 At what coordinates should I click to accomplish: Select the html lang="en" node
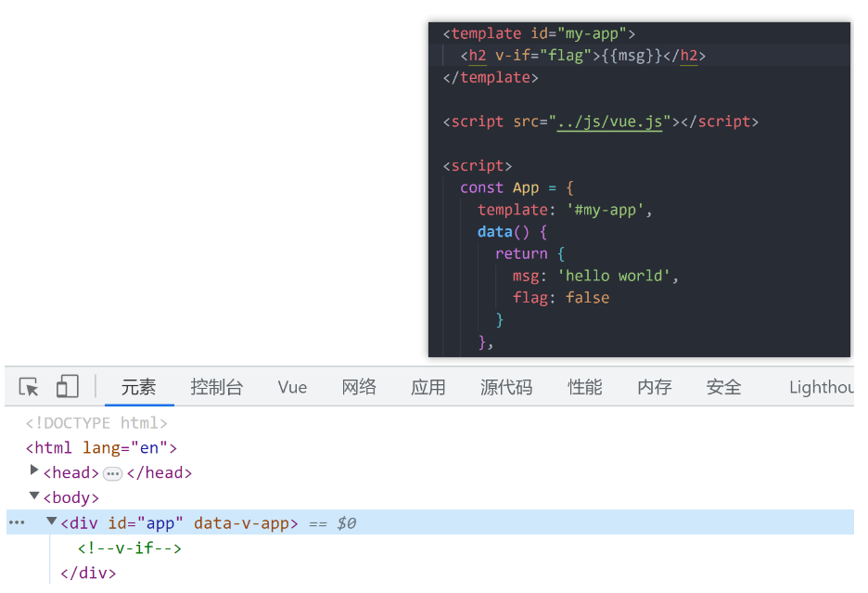coord(101,447)
